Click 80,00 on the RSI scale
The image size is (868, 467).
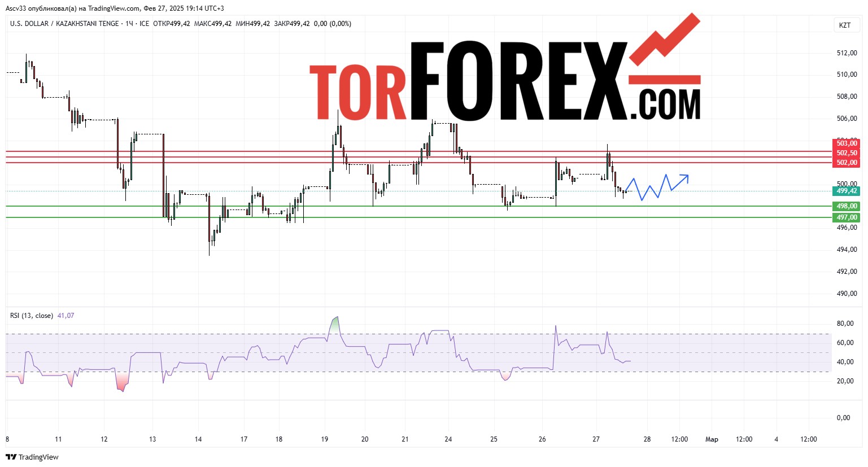tap(845, 324)
